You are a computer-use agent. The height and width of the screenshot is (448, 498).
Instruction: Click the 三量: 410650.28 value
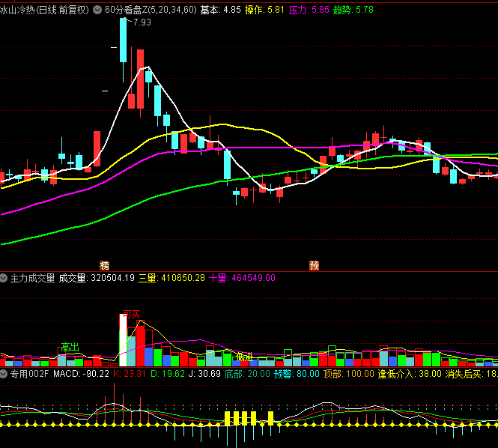[x=171, y=279]
